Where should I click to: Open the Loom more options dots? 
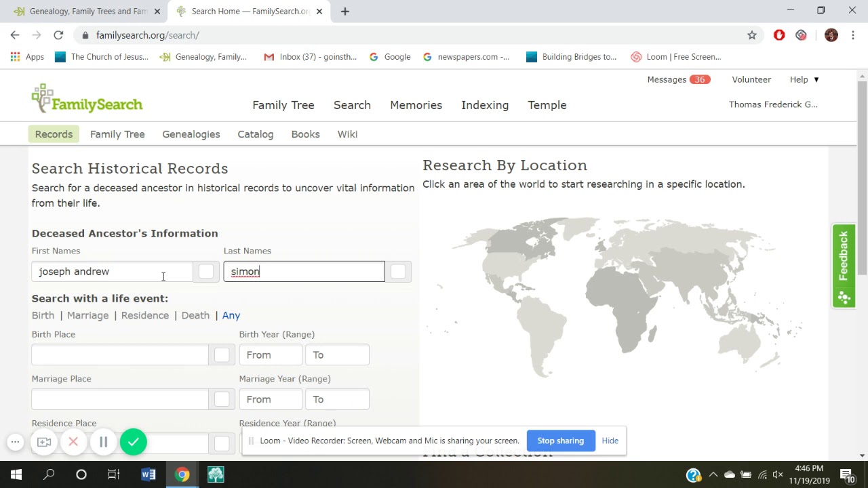15,442
